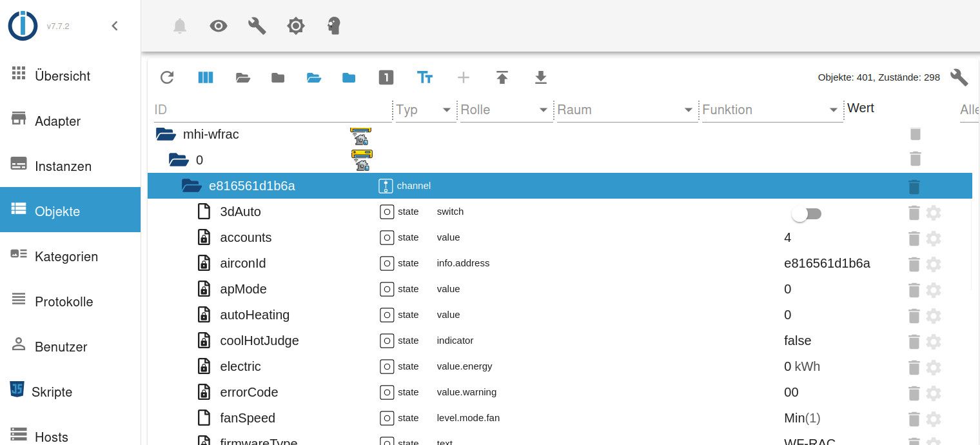This screenshot has height=445, width=980.
Task: Click the number 1 level icon
Action: pyautogui.click(x=386, y=77)
